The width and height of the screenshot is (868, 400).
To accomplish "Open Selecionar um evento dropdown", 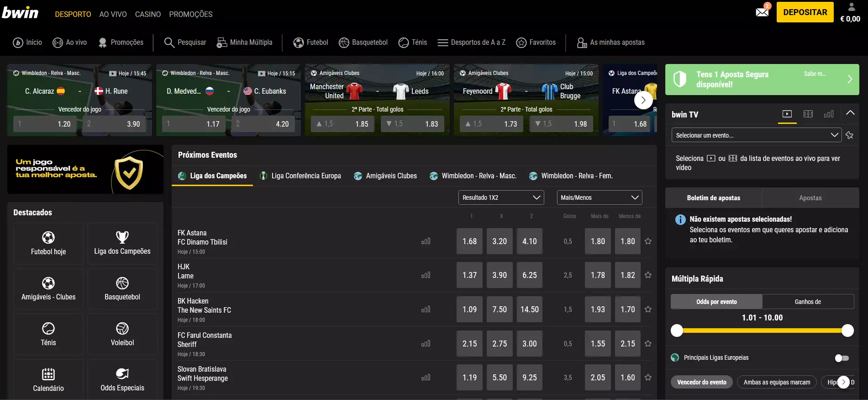I will 756,135.
